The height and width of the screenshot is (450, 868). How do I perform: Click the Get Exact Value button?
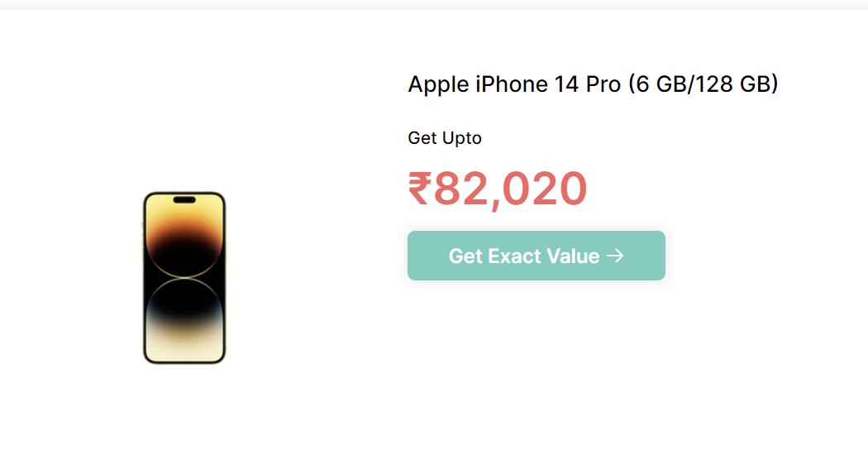(x=536, y=256)
